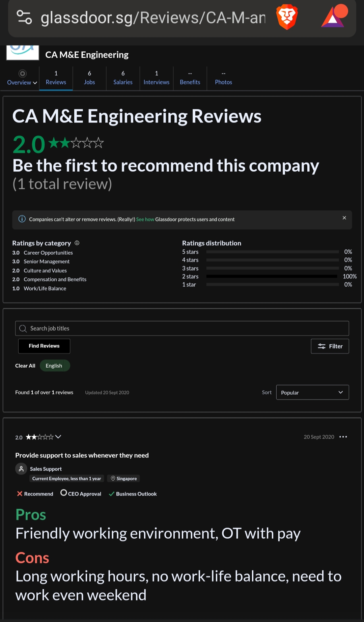The image size is (364, 622).
Task: Go to the Salaries tab
Action: coord(123,78)
